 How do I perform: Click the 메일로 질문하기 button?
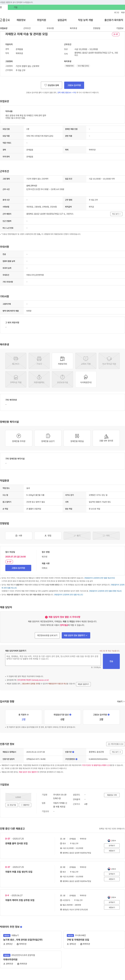coord(83,684)
